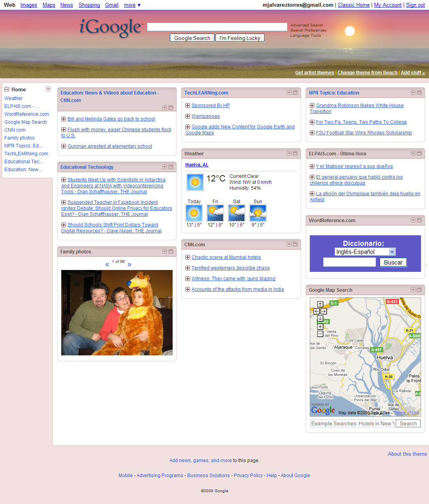Open the Sign out link
Image resolution: width=429 pixels, height=504 pixels.
(x=416, y=5)
